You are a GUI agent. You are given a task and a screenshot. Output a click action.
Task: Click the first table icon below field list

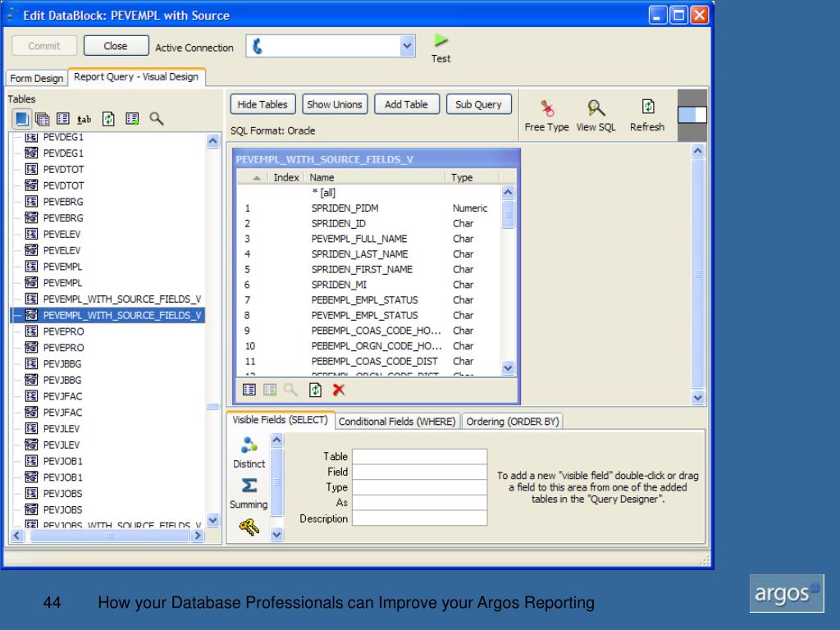pos(249,390)
